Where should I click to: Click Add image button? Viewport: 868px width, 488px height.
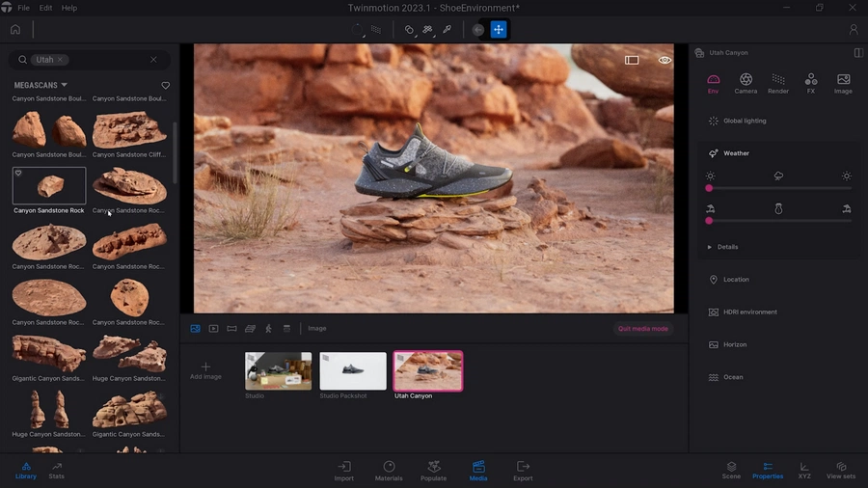click(x=205, y=370)
